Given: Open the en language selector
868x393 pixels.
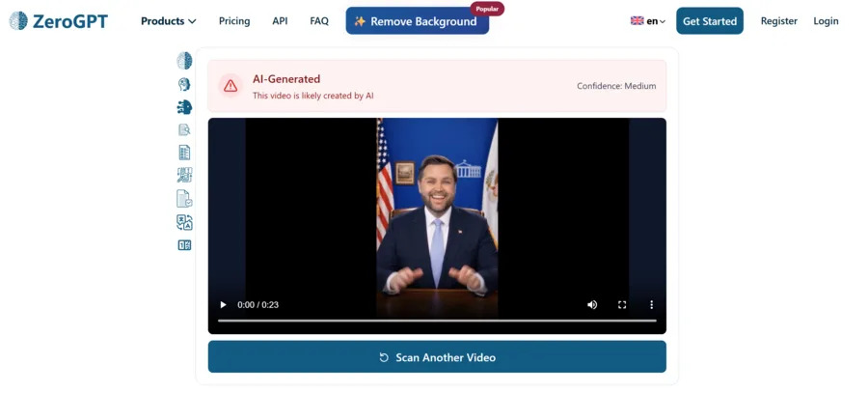Looking at the screenshot, I should pos(648,21).
